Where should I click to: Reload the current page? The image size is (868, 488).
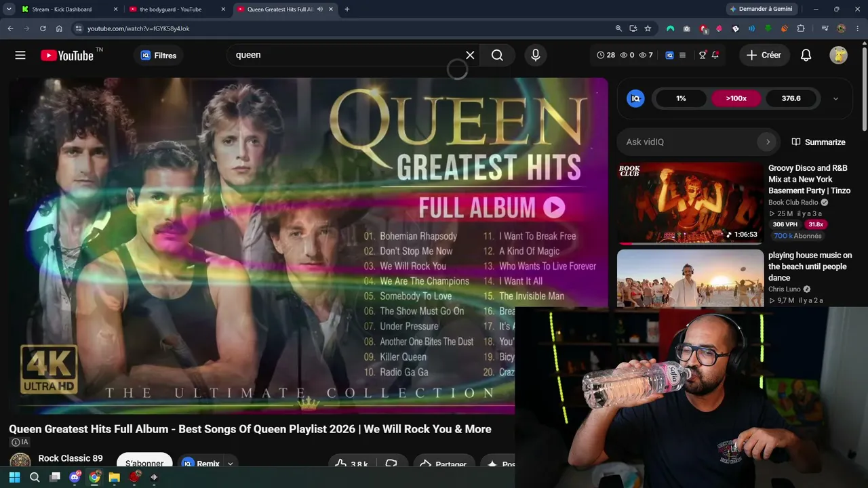(43, 28)
